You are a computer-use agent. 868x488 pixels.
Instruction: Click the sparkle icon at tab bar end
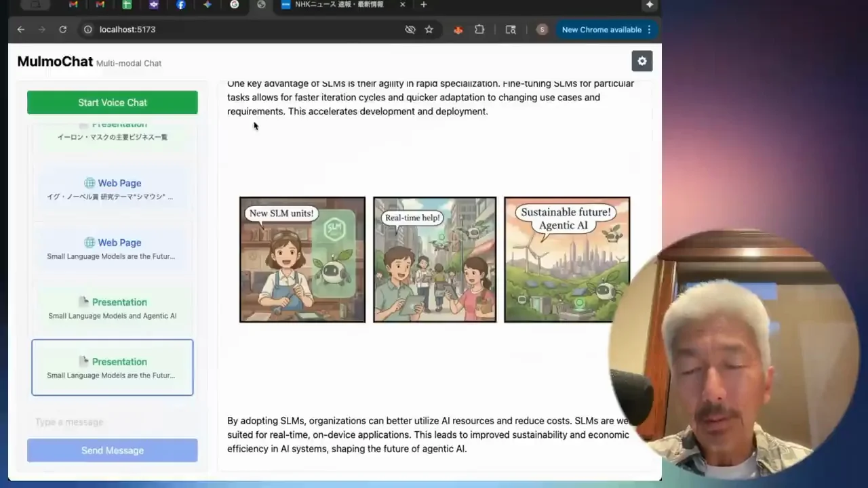[650, 5]
